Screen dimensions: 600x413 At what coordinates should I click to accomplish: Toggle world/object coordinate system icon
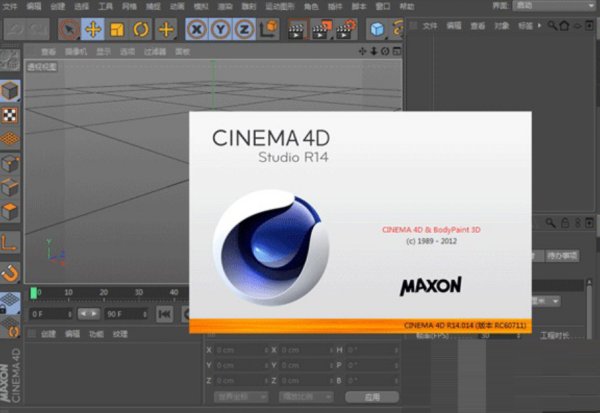click(268, 29)
